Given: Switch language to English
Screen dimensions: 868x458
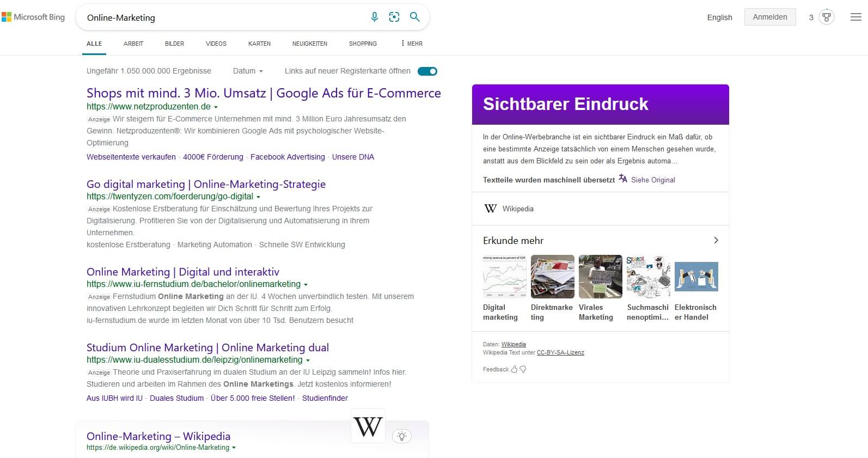Looking at the screenshot, I should click(720, 17).
